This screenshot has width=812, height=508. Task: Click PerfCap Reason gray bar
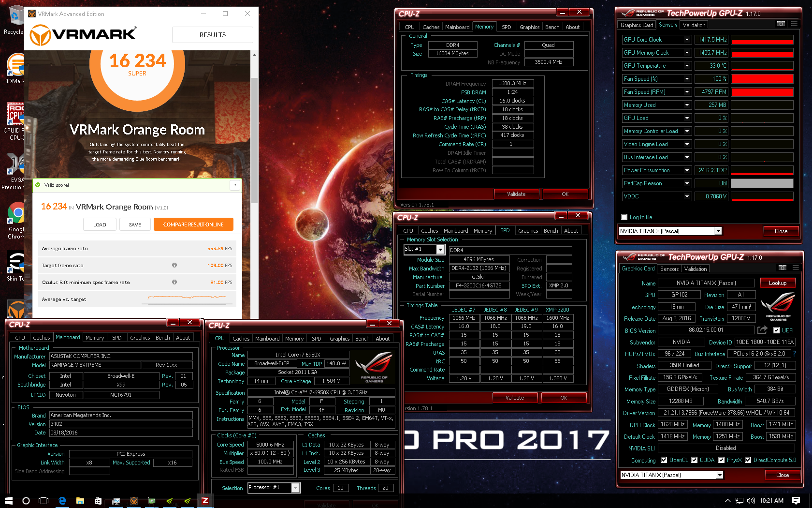762,183
